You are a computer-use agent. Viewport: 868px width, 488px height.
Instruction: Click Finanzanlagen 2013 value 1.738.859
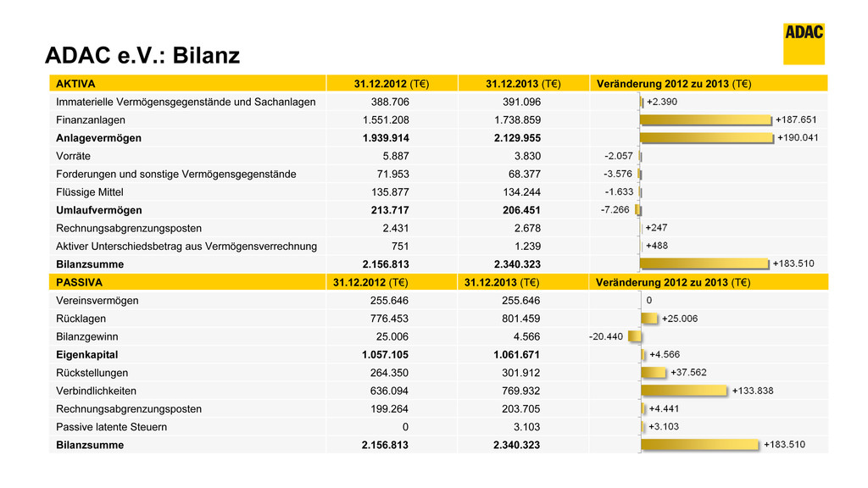(518, 120)
